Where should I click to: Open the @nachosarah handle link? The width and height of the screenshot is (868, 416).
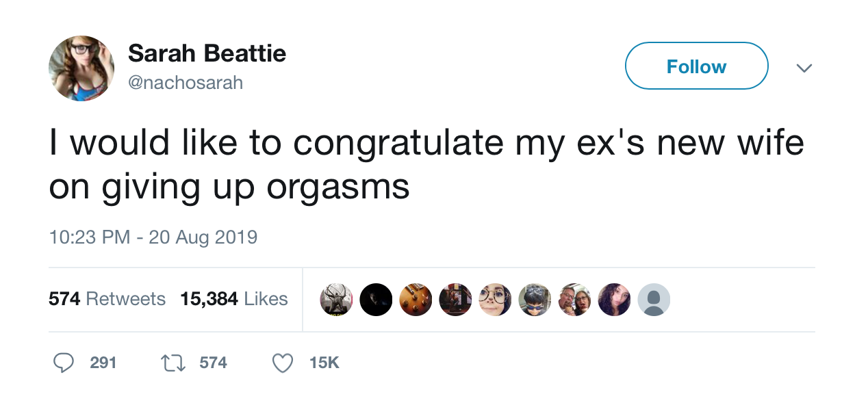[x=186, y=83]
